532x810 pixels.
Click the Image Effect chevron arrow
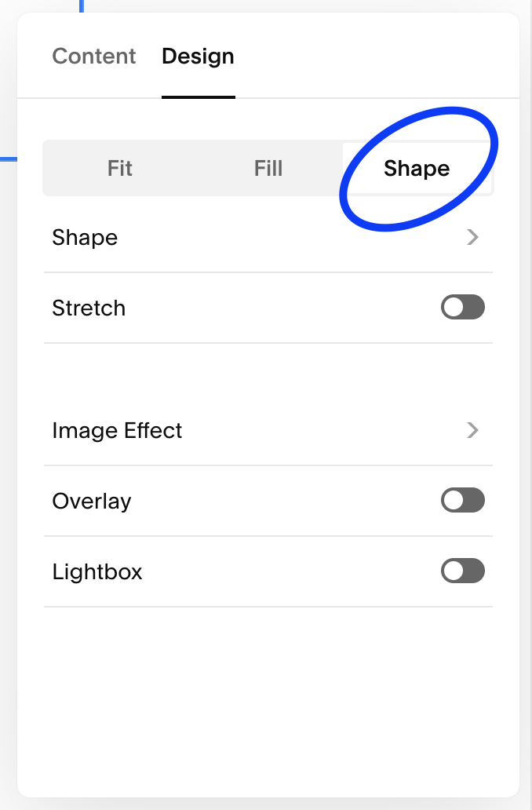[472, 430]
